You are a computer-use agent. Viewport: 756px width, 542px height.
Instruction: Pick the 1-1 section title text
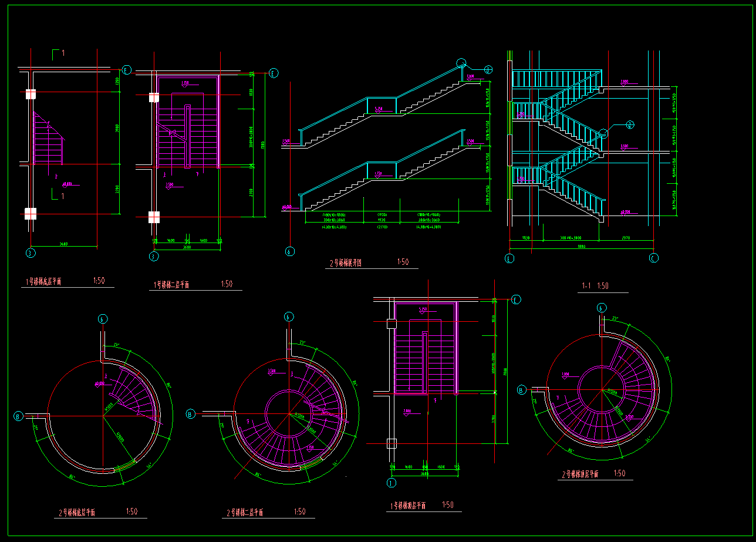[x=595, y=287]
